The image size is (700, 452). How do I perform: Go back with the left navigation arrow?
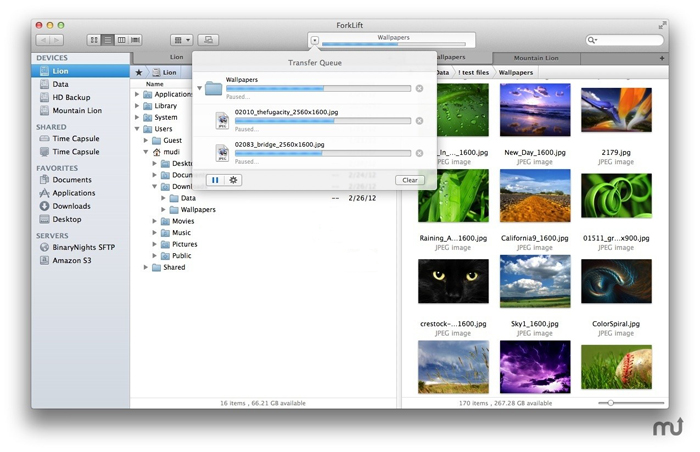point(43,40)
